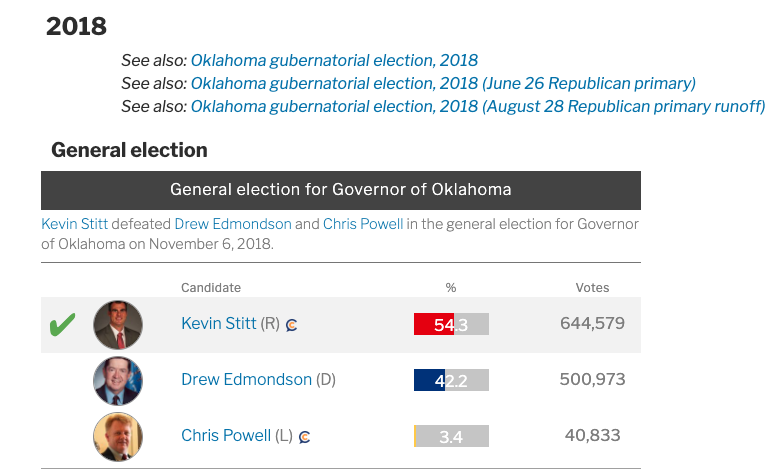Click the General election for Governor header bar
Viewport: 774px width, 469px height.
340,190
